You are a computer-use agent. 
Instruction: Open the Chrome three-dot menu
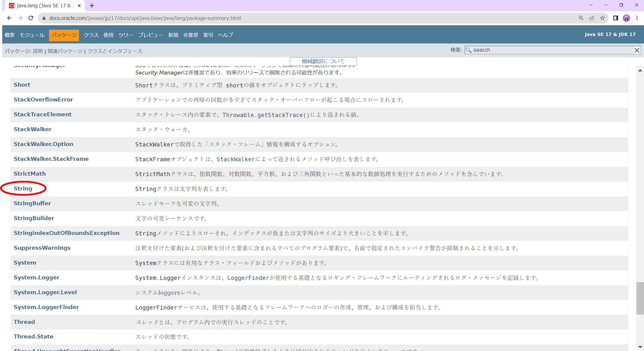[x=638, y=18]
